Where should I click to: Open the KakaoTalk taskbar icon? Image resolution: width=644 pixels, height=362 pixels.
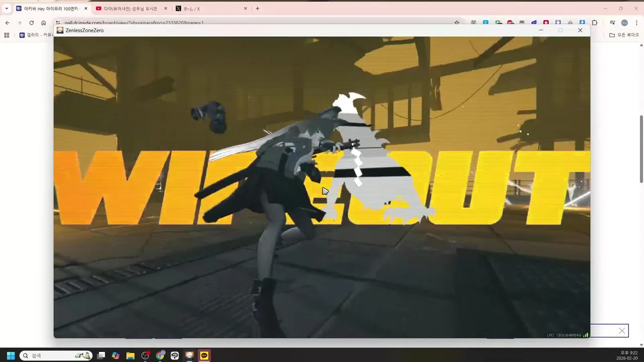coord(204,355)
